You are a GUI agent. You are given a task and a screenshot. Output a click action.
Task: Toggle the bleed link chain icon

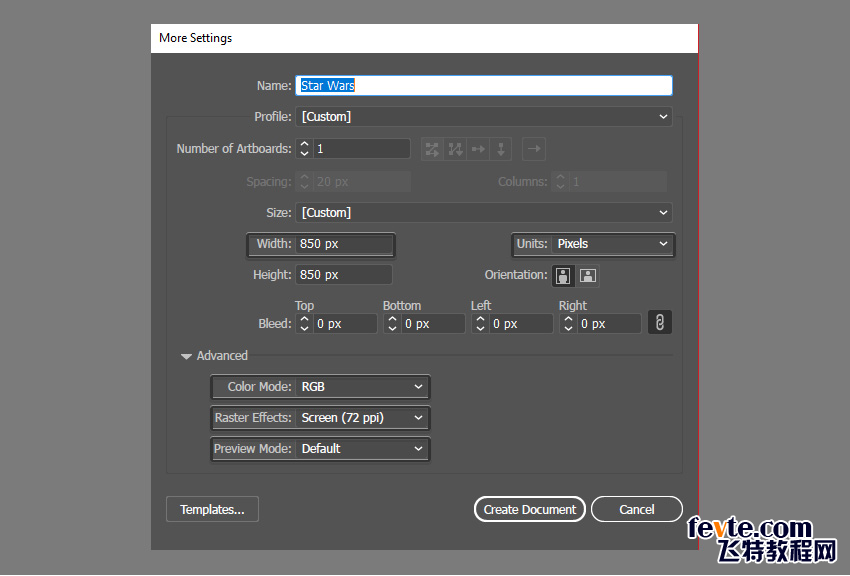(x=660, y=322)
